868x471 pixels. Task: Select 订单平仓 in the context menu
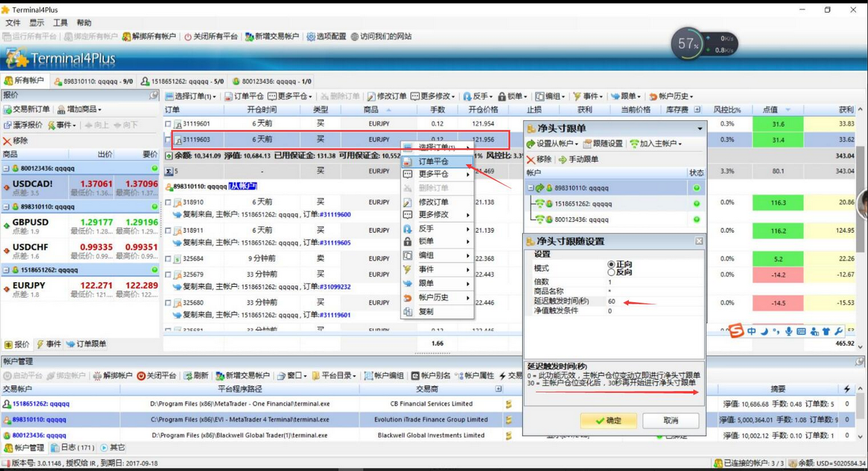coord(436,161)
